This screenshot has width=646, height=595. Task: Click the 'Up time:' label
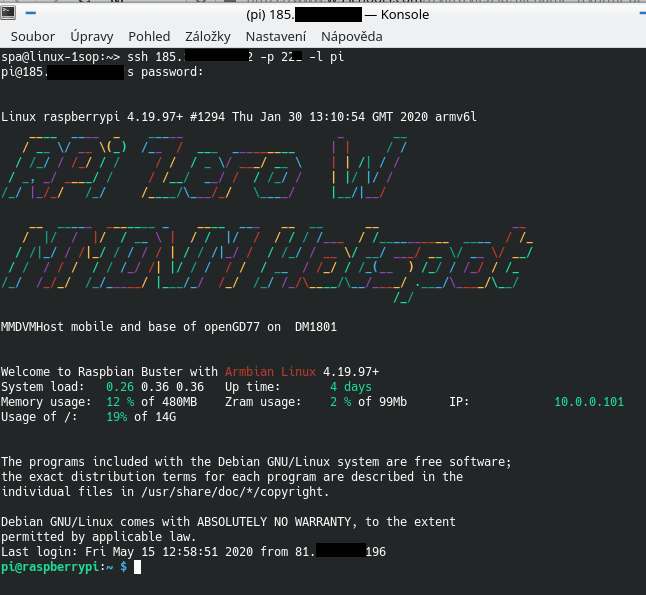click(x=253, y=387)
